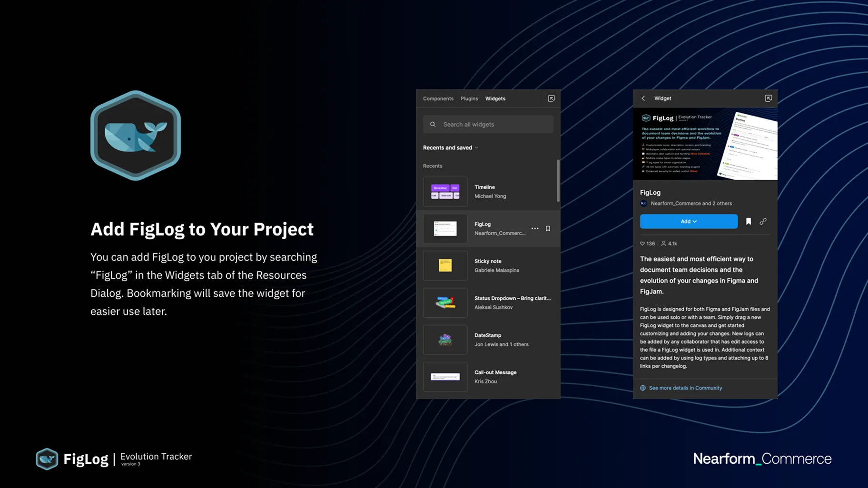The image size is (868, 488).
Task: Toggle bookmark on FigLog list row
Action: coord(548,229)
